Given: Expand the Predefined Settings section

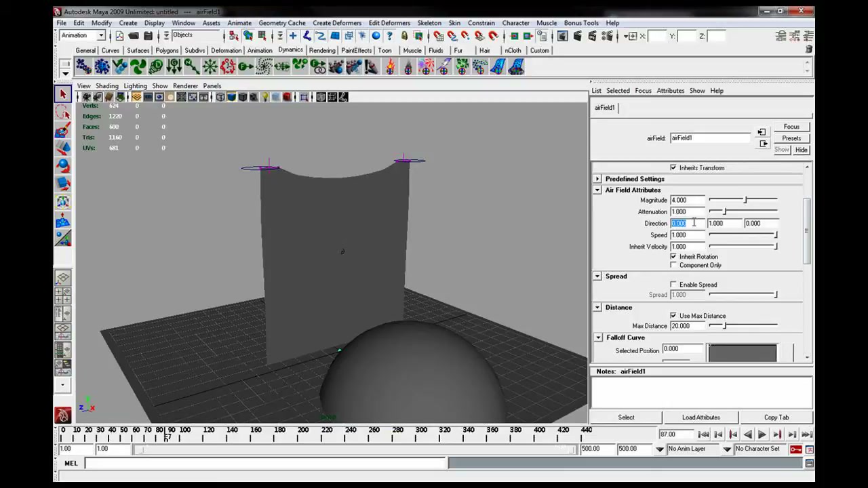Looking at the screenshot, I should click(597, 179).
